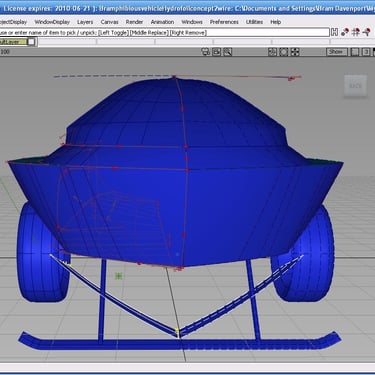375x375 pixels.
Task: Open the WindowDisplay menu
Action: pyautogui.click(x=52, y=22)
